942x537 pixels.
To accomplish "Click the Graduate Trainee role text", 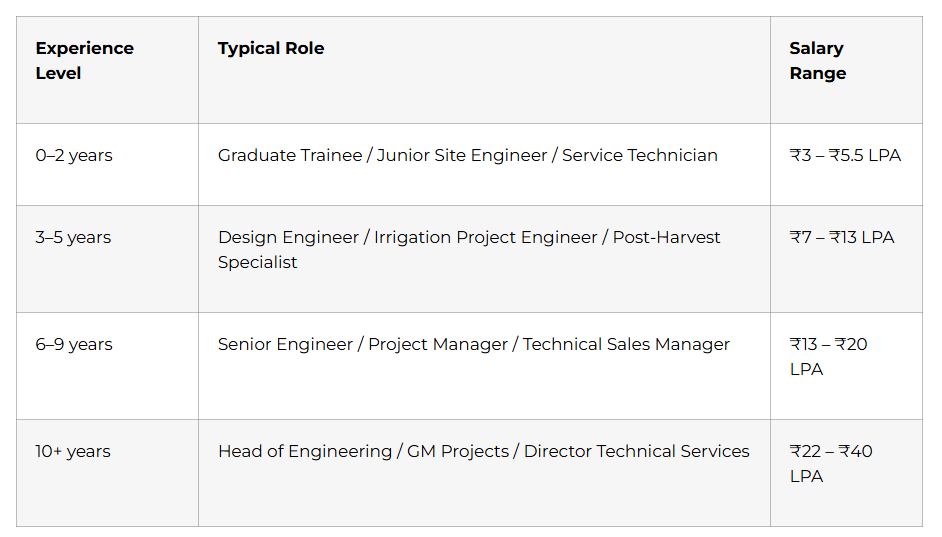I will (x=290, y=156).
